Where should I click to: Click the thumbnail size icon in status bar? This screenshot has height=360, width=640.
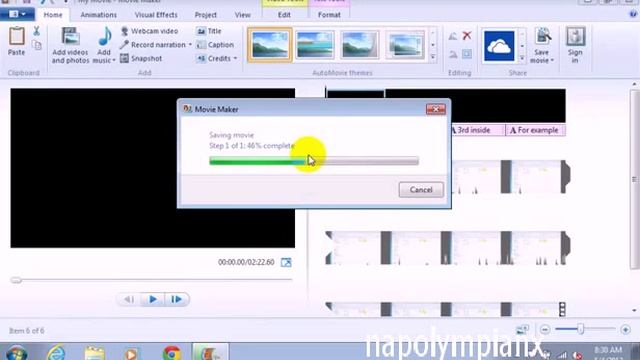click(x=522, y=329)
